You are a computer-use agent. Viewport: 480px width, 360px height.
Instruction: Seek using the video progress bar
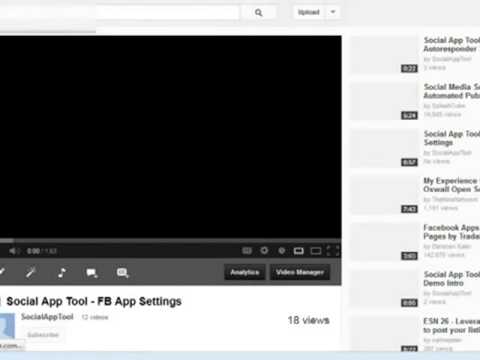coord(171,240)
